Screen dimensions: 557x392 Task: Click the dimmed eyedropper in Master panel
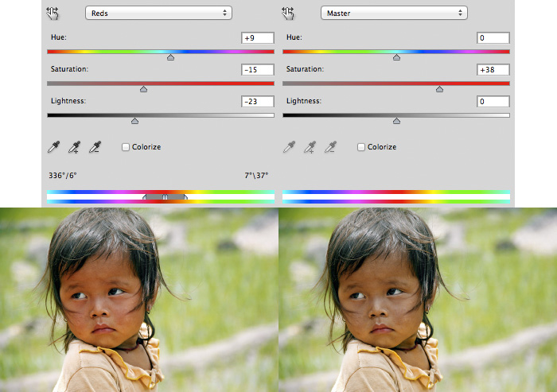(290, 146)
